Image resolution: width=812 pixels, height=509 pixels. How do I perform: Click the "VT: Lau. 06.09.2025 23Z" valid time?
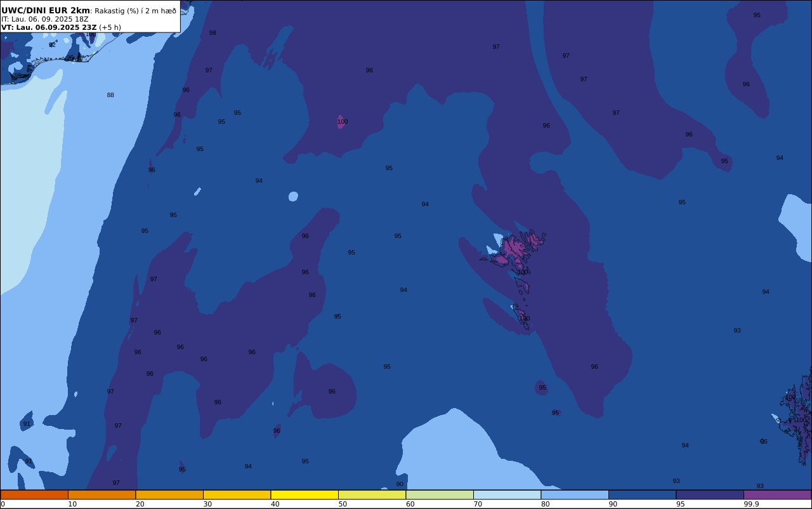coord(49,27)
